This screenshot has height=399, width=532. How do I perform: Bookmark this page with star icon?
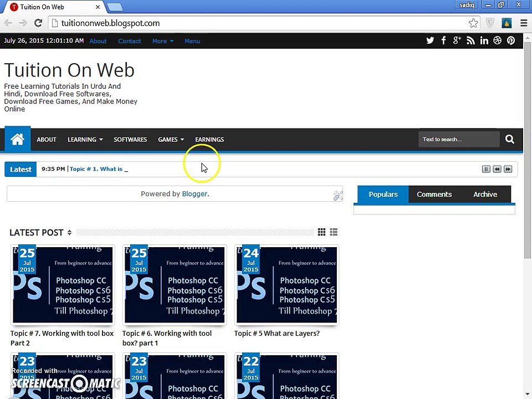[x=473, y=23]
